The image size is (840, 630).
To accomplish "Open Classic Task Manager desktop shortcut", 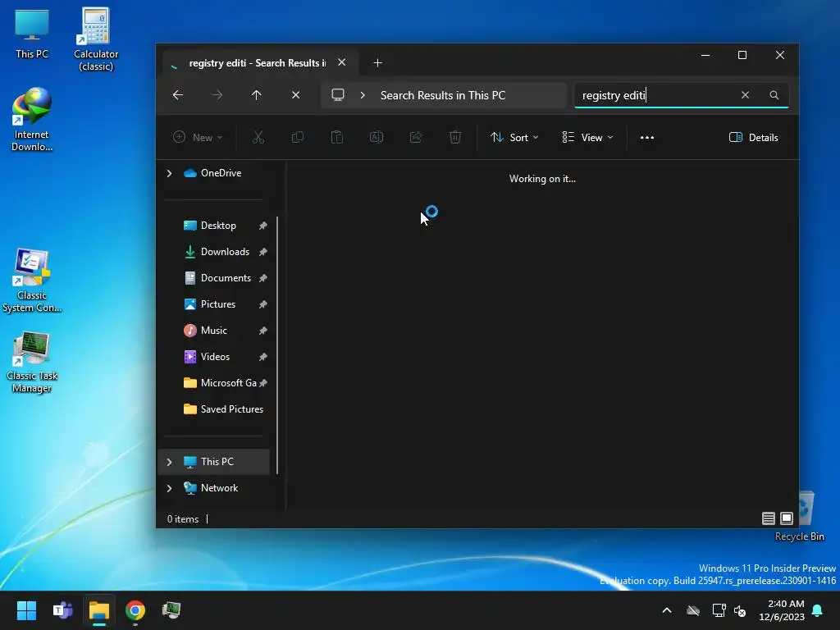I will click(32, 362).
